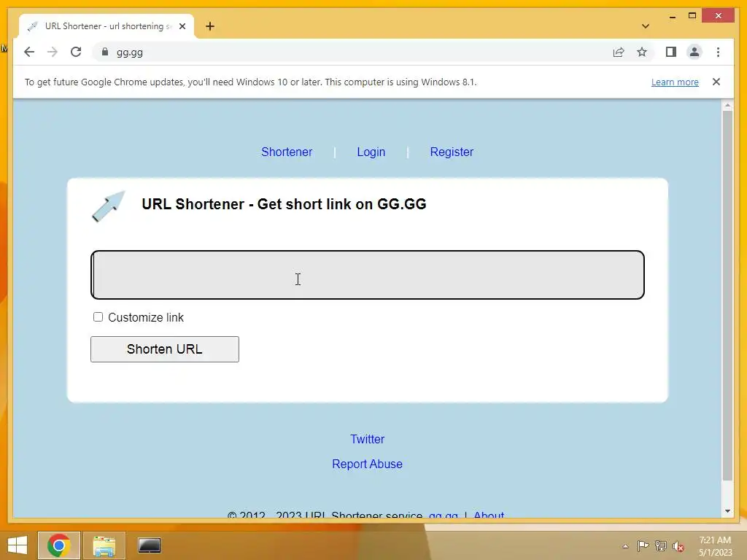Maximize the Chrome window
Screen dimensions: 747x560
(x=692, y=16)
